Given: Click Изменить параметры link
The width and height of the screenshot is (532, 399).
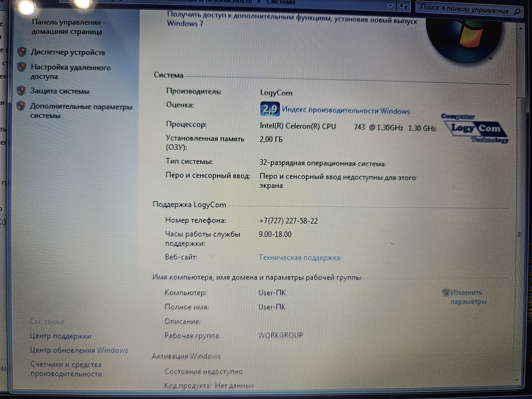Looking at the screenshot, I should tap(468, 297).
